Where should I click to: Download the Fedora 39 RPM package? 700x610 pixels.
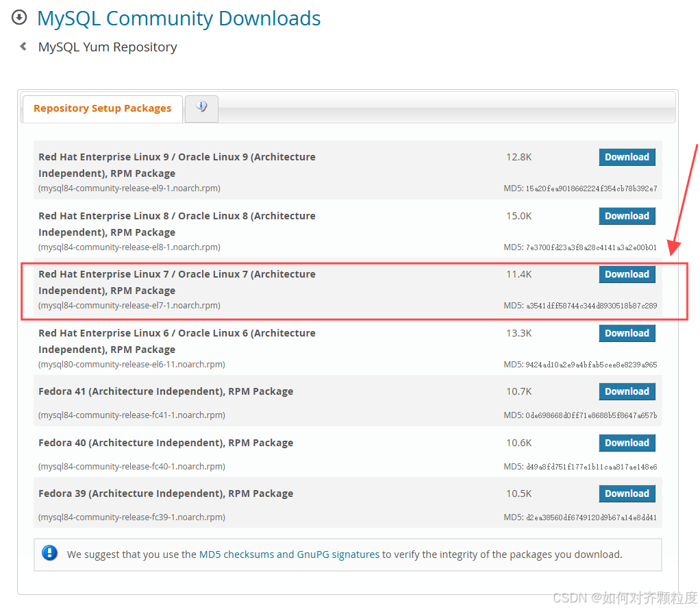(x=627, y=493)
